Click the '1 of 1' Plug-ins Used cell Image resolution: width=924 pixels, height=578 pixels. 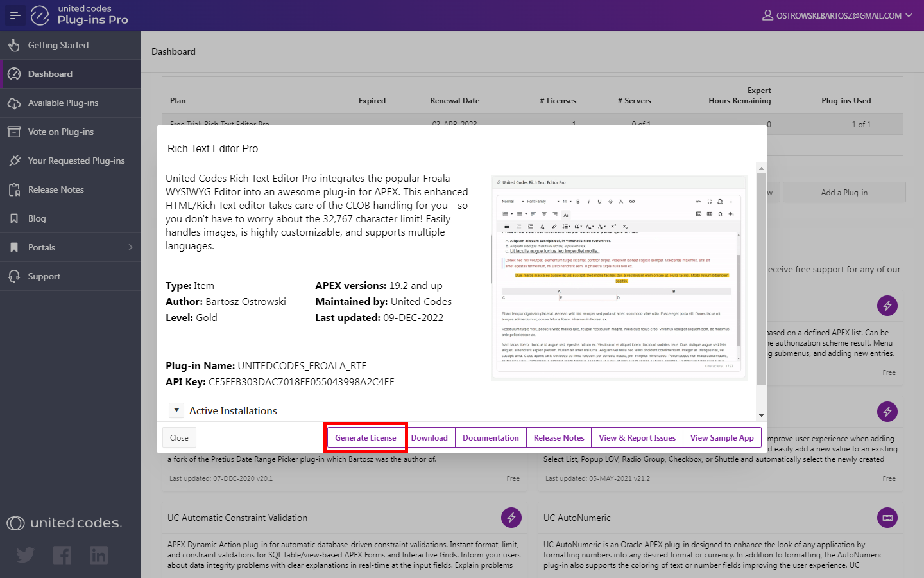pyautogui.click(x=861, y=125)
